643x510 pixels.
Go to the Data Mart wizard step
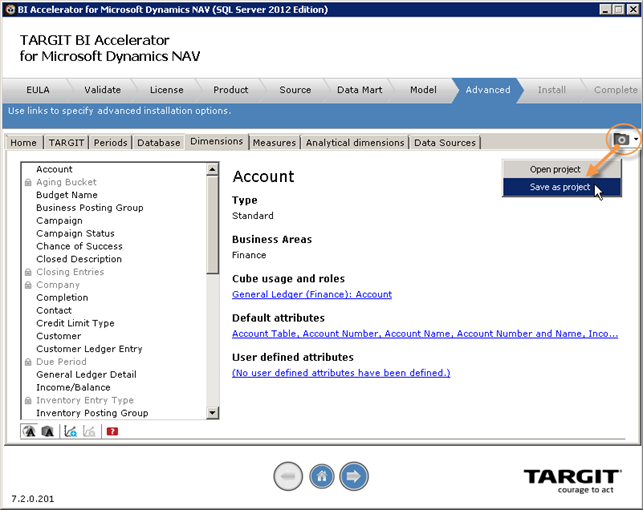click(x=360, y=90)
